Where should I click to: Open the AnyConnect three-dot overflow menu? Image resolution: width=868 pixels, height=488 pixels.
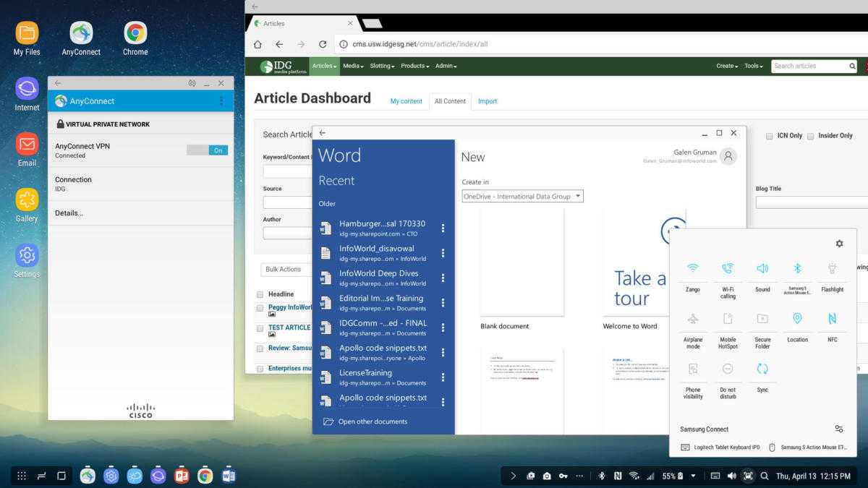pyautogui.click(x=221, y=101)
